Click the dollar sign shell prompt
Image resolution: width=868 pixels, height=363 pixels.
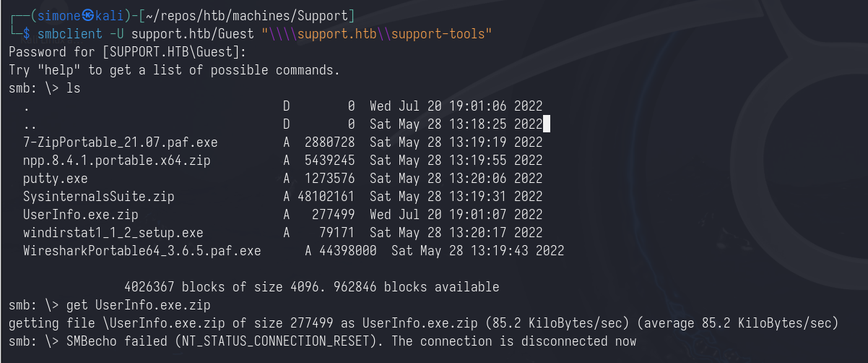click(27, 35)
